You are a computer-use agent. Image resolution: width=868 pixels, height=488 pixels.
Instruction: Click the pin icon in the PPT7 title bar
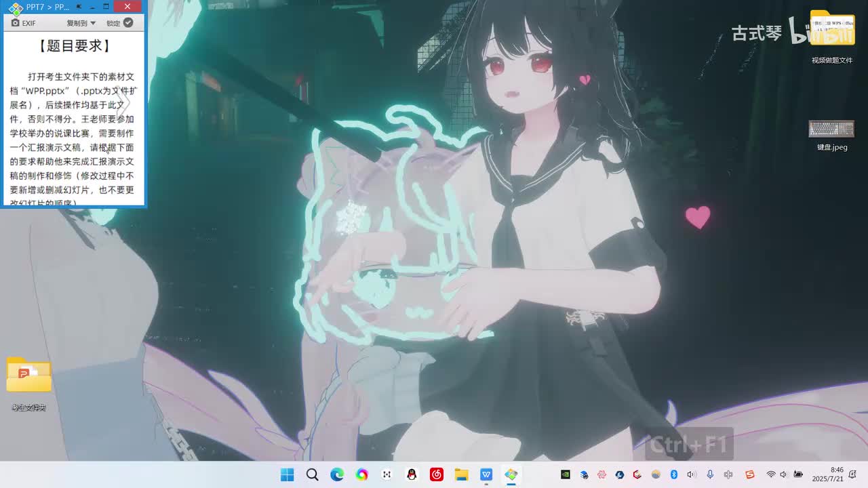coord(79,7)
